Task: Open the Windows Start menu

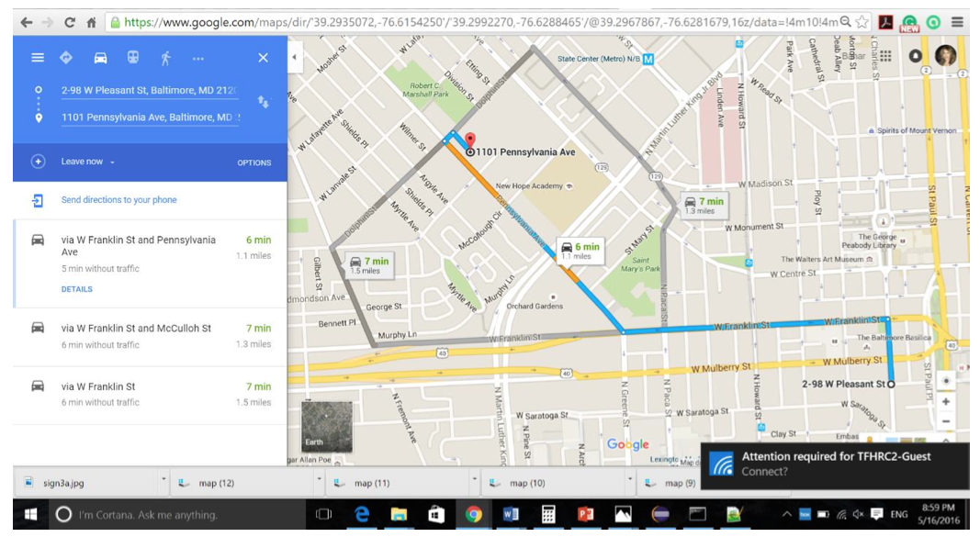Action: click(x=29, y=515)
